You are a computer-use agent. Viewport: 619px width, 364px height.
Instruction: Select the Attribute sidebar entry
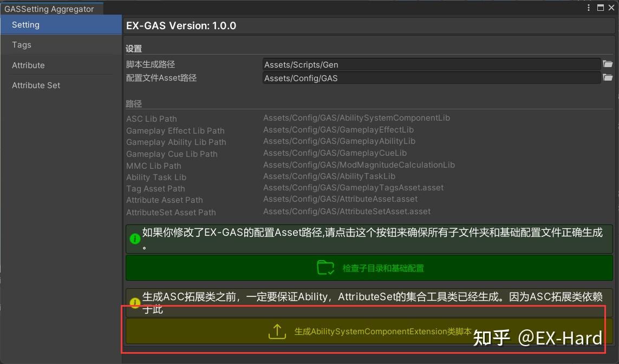[x=29, y=65]
